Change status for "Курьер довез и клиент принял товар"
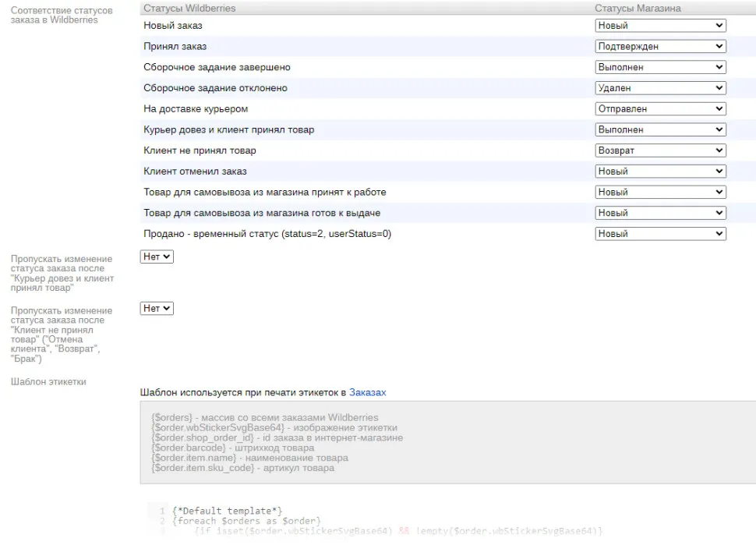 coord(660,130)
